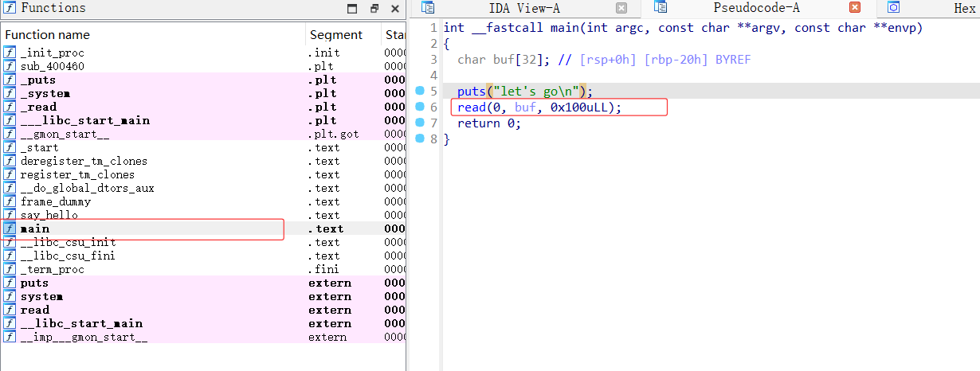Select the main function in the list
Screen dimensions: 980x371
point(35,228)
